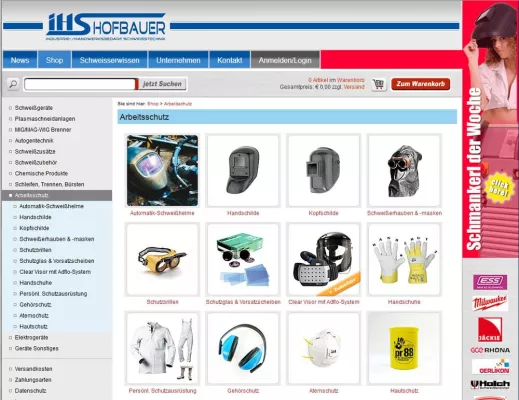Screen dimensions: 519x400
Task: Open Plasmaschneidanlagen in the sidebar
Action: 45,119
